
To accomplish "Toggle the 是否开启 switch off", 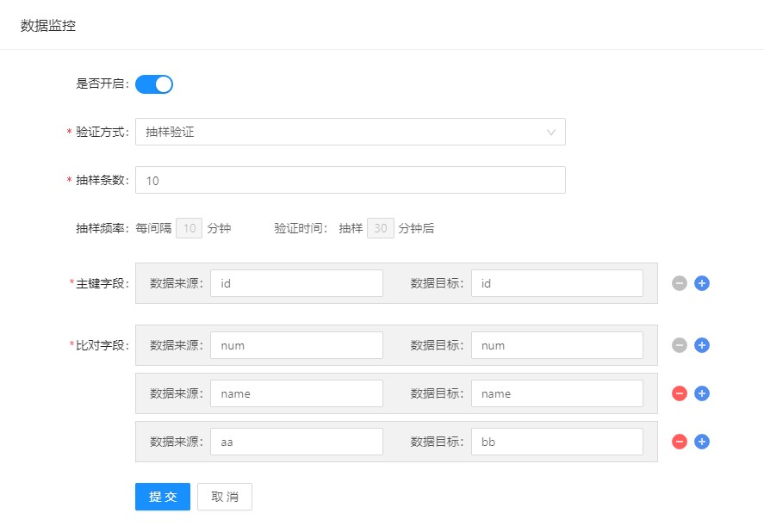I will coord(154,84).
